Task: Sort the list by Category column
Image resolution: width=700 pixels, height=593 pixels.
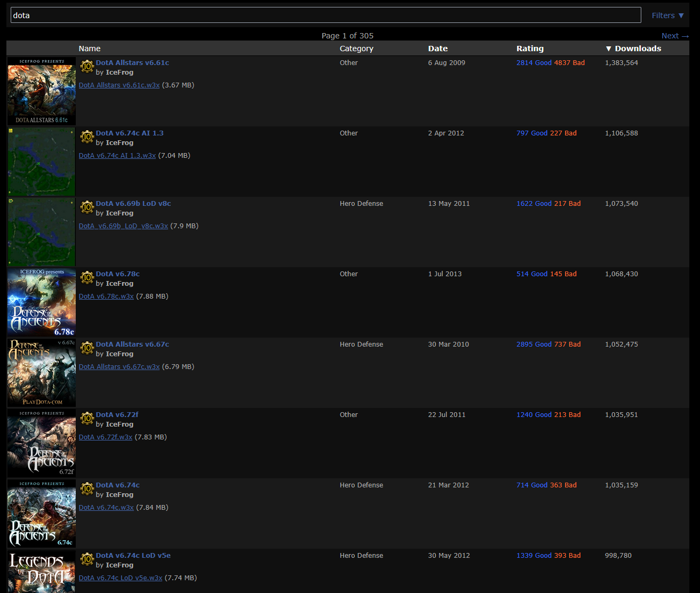Action: pyautogui.click(x=356, y=49)
